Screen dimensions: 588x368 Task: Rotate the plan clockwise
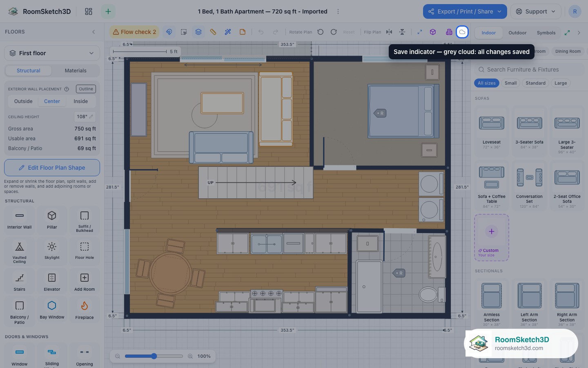click(x=334, y=32)
